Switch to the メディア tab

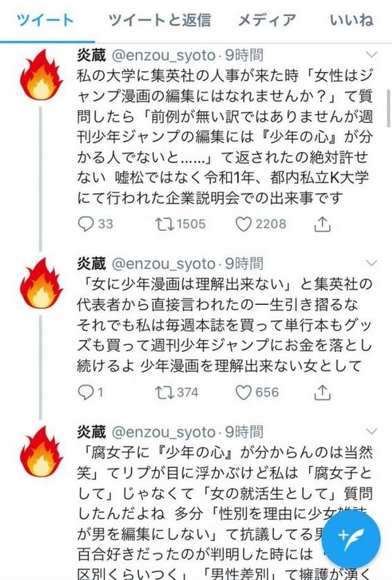tap(267, 20)
